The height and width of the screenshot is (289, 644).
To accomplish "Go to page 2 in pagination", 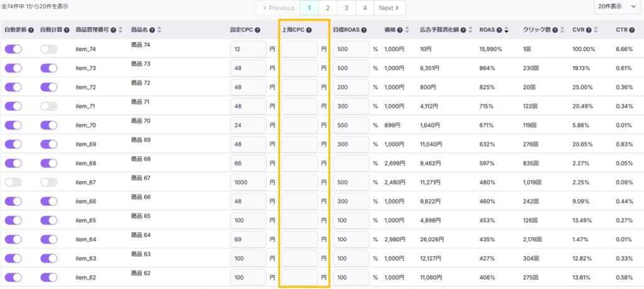I will coord(327,8).
